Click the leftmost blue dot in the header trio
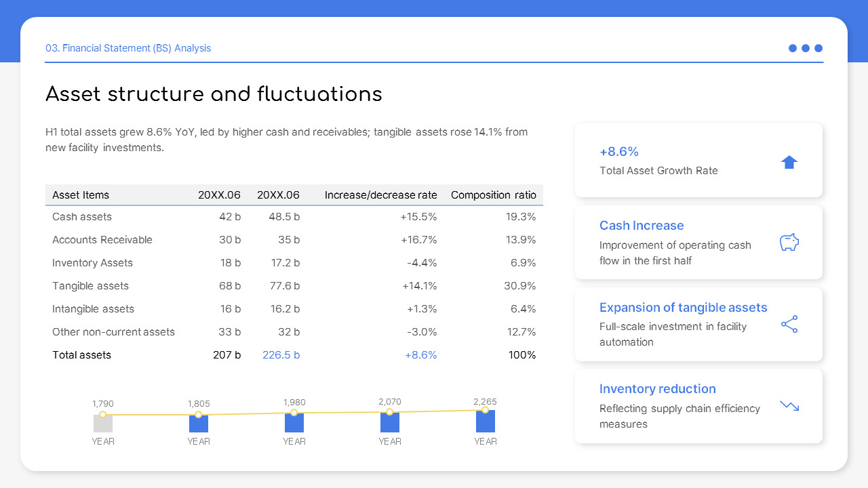 click(x=793, y=48)
